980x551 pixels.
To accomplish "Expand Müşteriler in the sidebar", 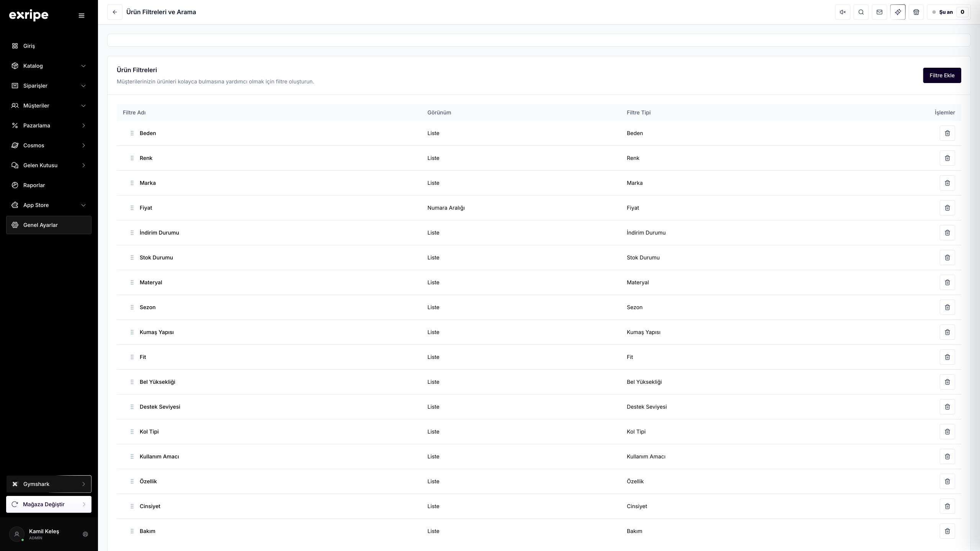I will click(49, 106).
